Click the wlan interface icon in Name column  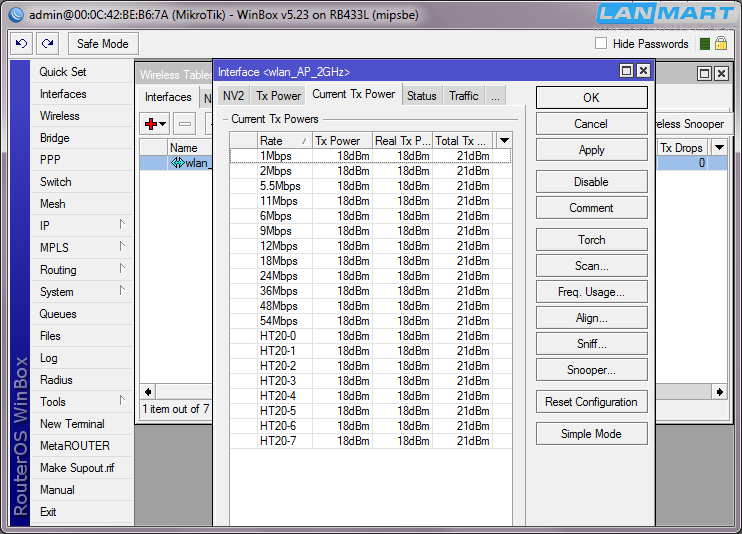[177, 163]
